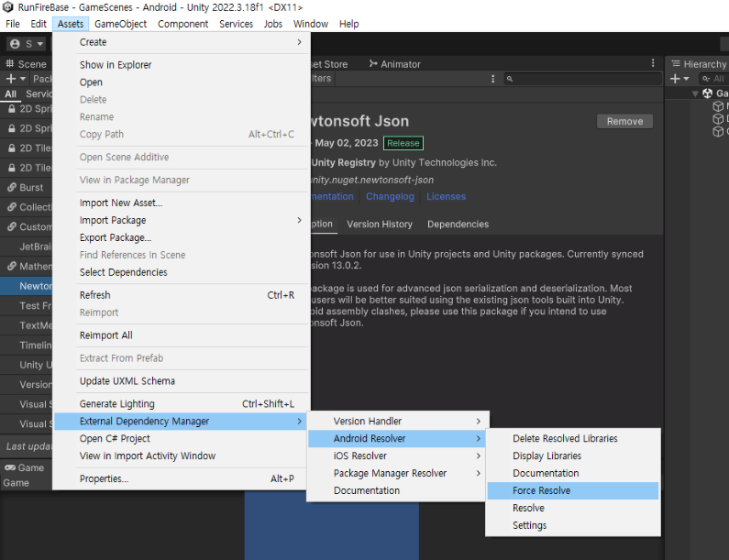Image resolution: width=729 pixels, height=560 pixels.
Task: Select the second GameObject cube in Hierarchy
Action: point(718,119)
